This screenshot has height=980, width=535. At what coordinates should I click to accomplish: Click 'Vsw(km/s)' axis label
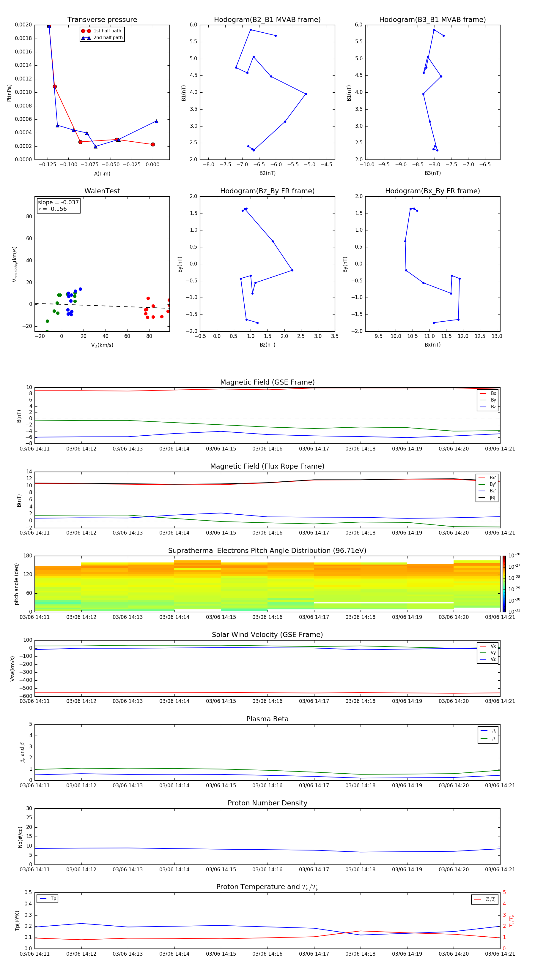[x=12, y=668]
